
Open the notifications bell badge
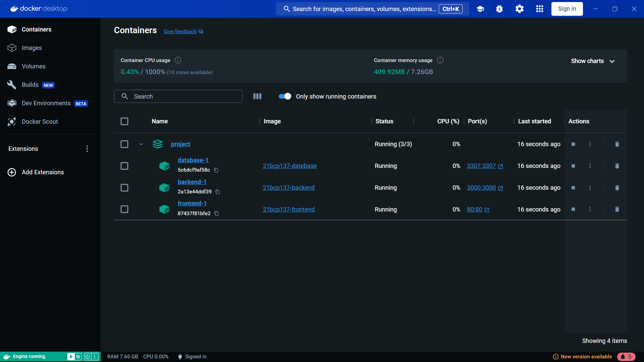coord(626,357)
